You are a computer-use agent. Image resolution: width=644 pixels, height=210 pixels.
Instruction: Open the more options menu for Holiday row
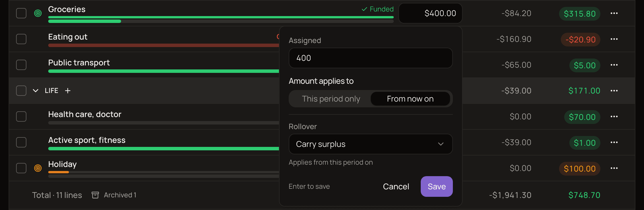[x=614, y=168]
